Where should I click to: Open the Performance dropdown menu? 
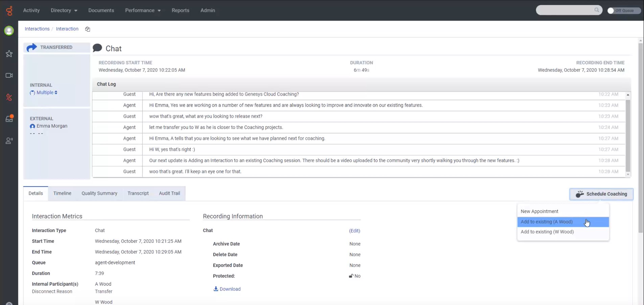(x=142, y=10)
